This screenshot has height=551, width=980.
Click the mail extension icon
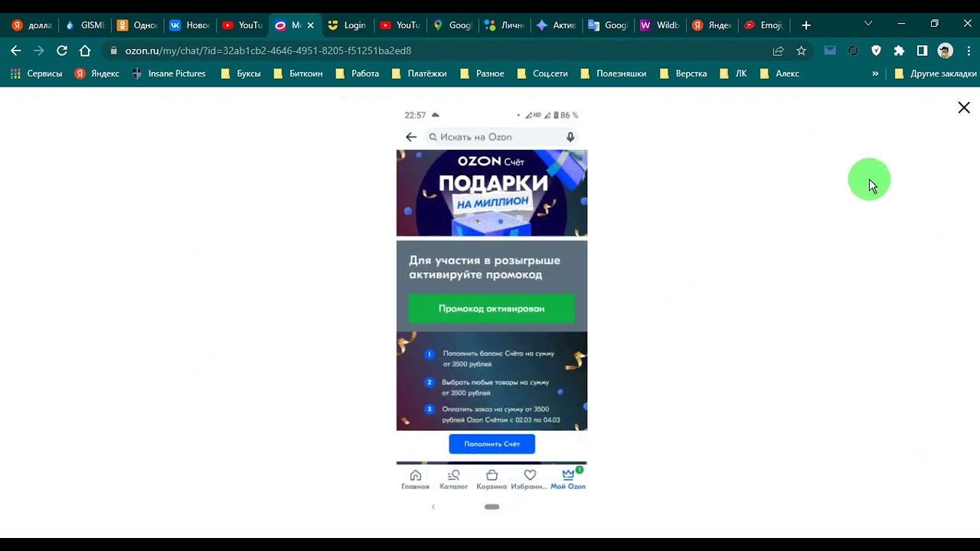pos(830,51)
